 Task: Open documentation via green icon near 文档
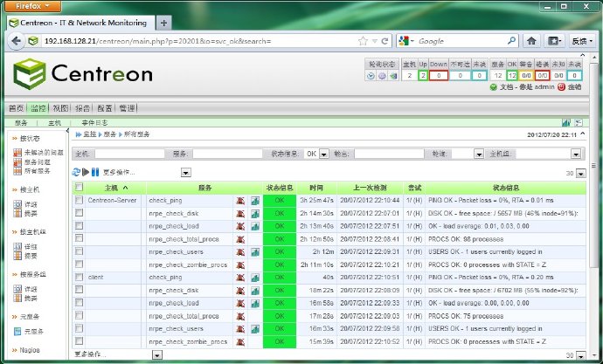tap(494, 87)
